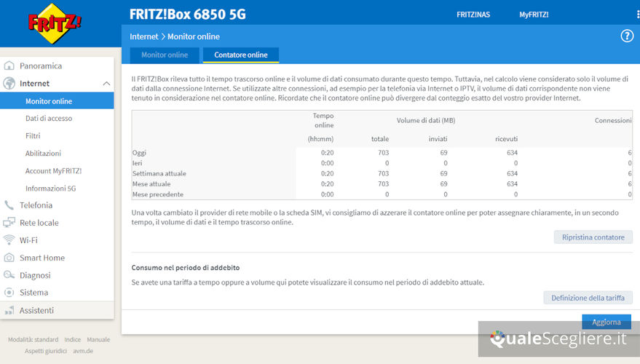This screenshot has height=364, width=640.
Task: Open the Telefonia menu item
Action: (x=36, y=205)
